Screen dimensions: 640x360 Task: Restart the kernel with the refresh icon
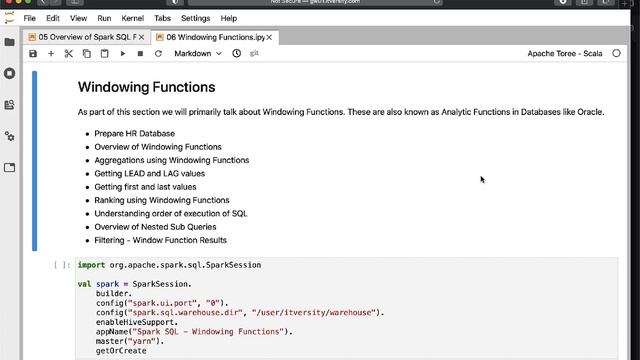tap(158, 53)
